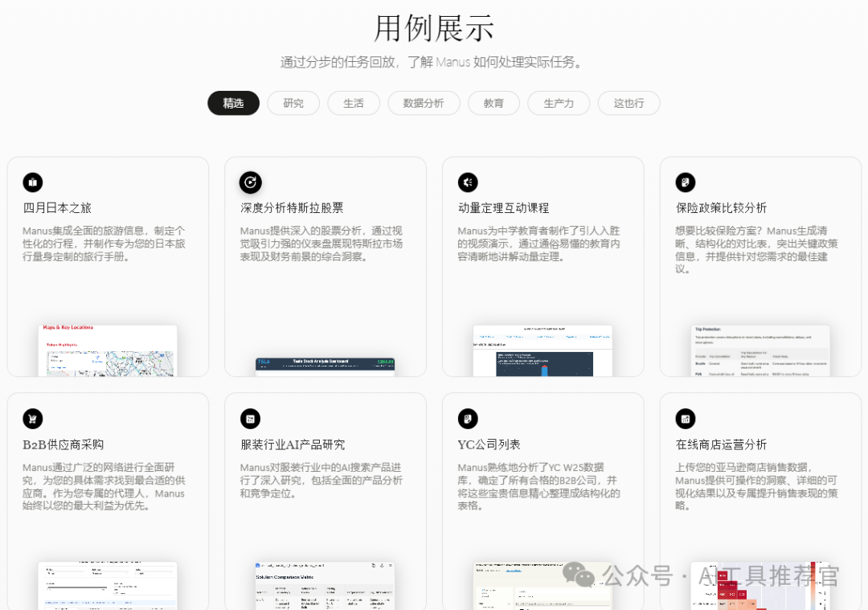The height and width of the screenshot is (610, 868).
Task: Switch to the 这也行 tab
Action: point(628,103)
